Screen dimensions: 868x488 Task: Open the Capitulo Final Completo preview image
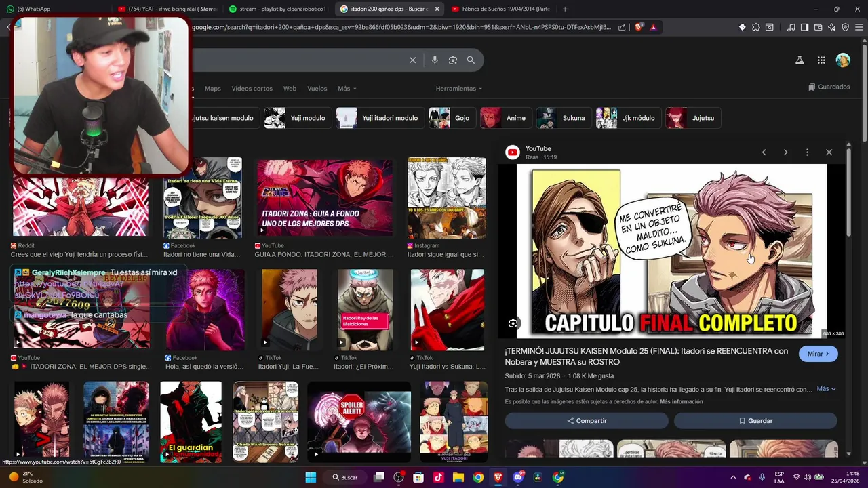click(x=671, y=250)
